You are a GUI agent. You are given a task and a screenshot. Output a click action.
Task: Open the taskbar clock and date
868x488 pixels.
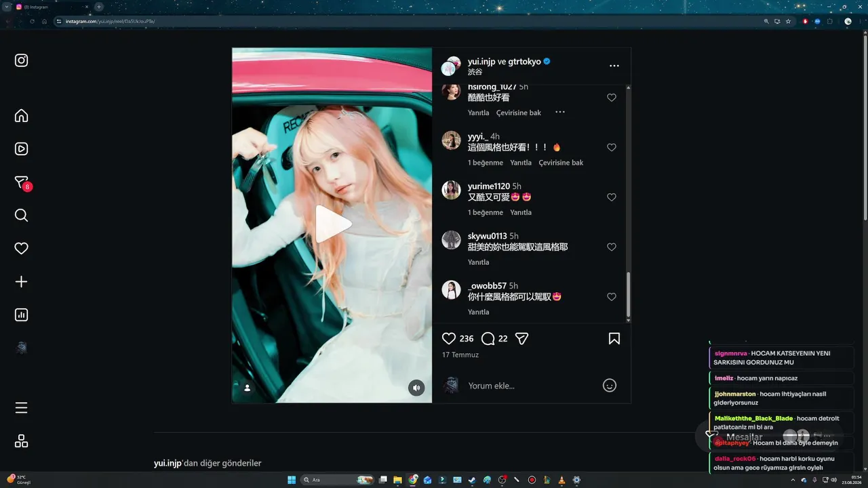852,480
